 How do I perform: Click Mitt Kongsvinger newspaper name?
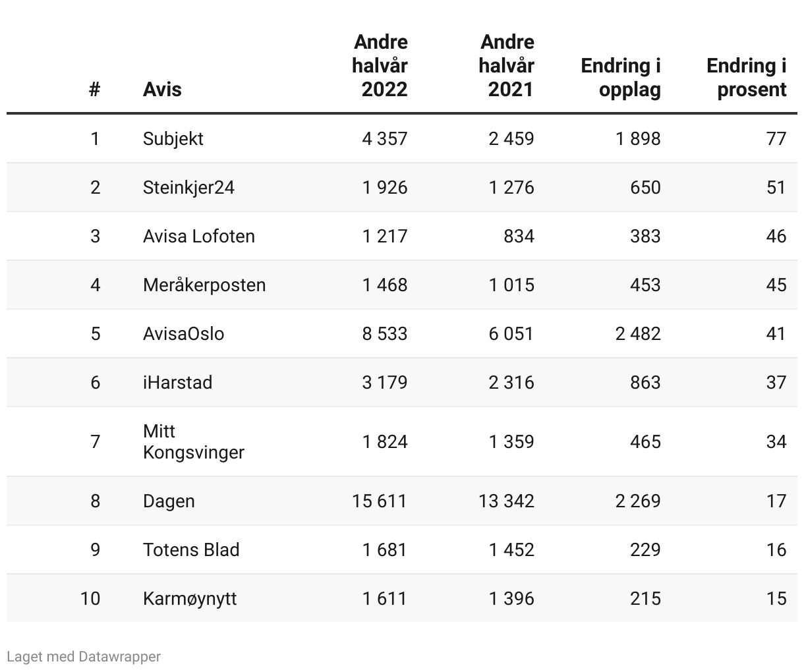[193, 441]
